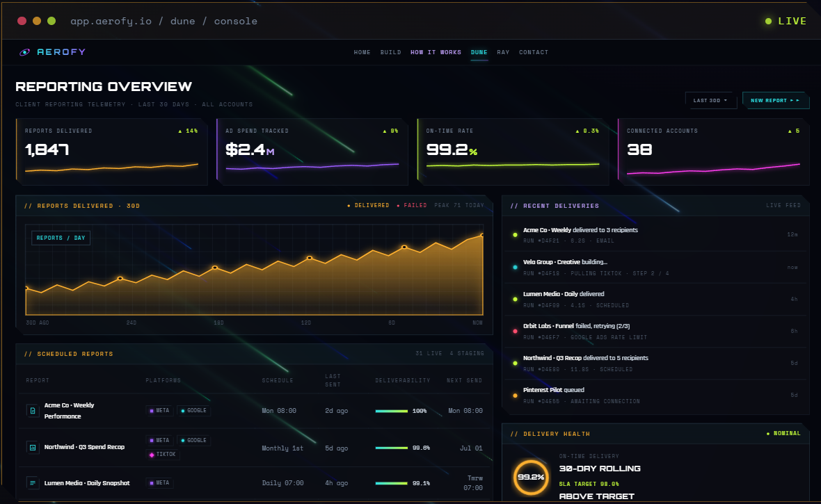The image size is (821, 504).
Task: Select the DUNE nav tab
Action: click(x=479, y=52)
